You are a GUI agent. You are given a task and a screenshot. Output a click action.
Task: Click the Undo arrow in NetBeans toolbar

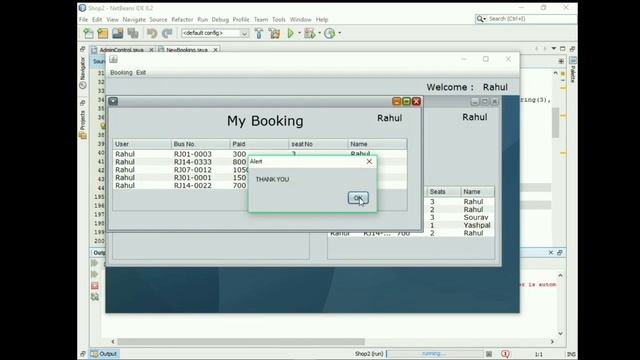(152, 33)
